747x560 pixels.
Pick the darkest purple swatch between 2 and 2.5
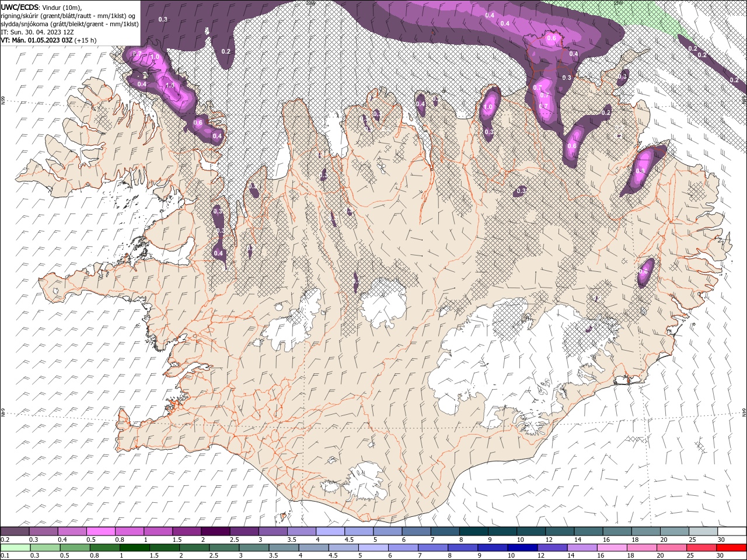[x=215, y=531]
